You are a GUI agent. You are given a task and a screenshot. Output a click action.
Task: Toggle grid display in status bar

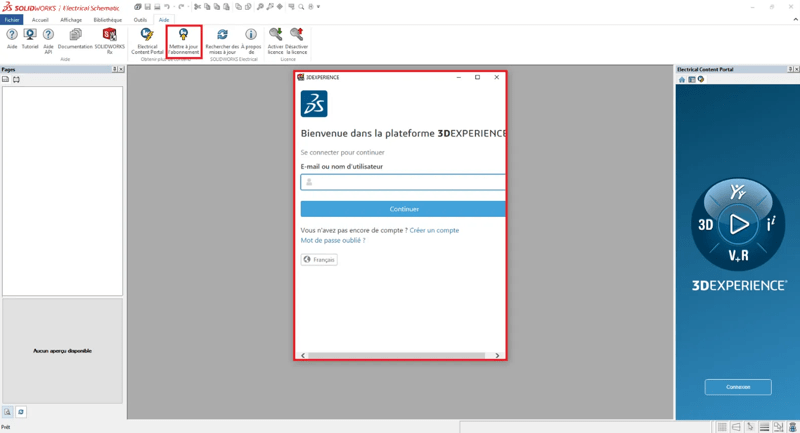721,427
